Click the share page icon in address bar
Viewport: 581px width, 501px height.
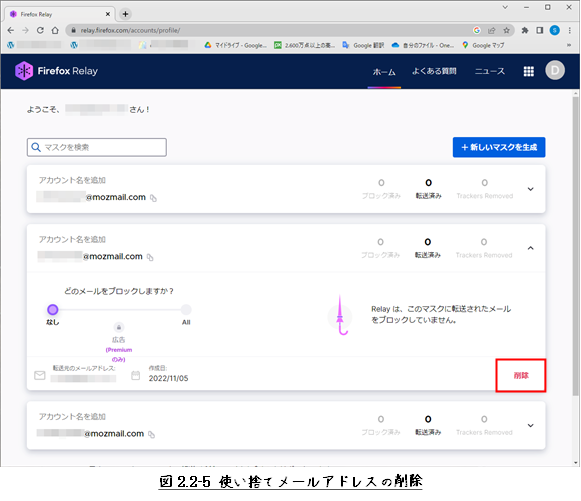[x=491, y=30]
